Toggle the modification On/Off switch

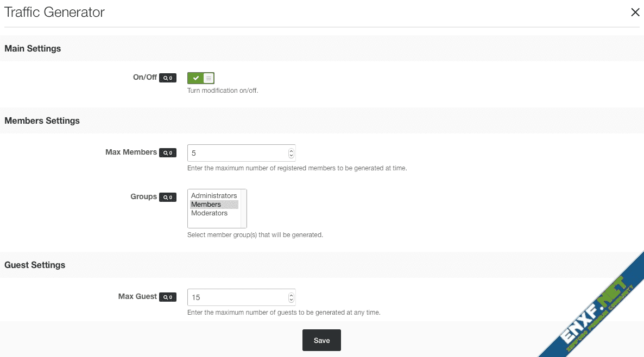[x=201, y=78]
